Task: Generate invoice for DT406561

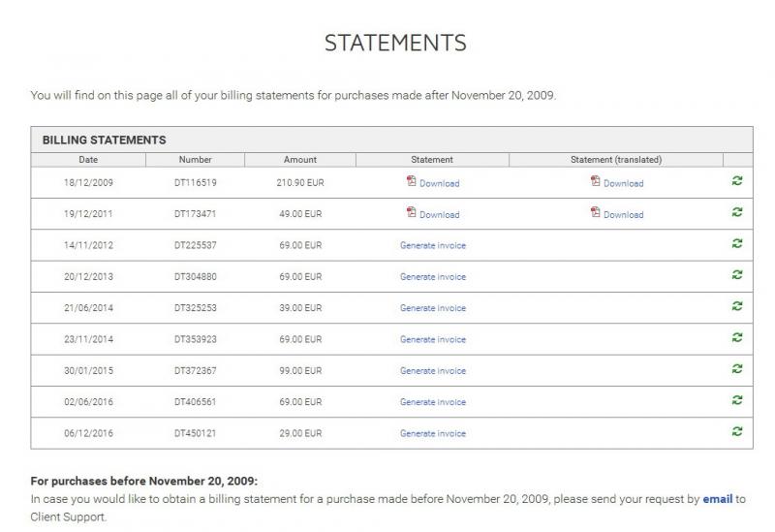Action: click(x=433, y=402)
